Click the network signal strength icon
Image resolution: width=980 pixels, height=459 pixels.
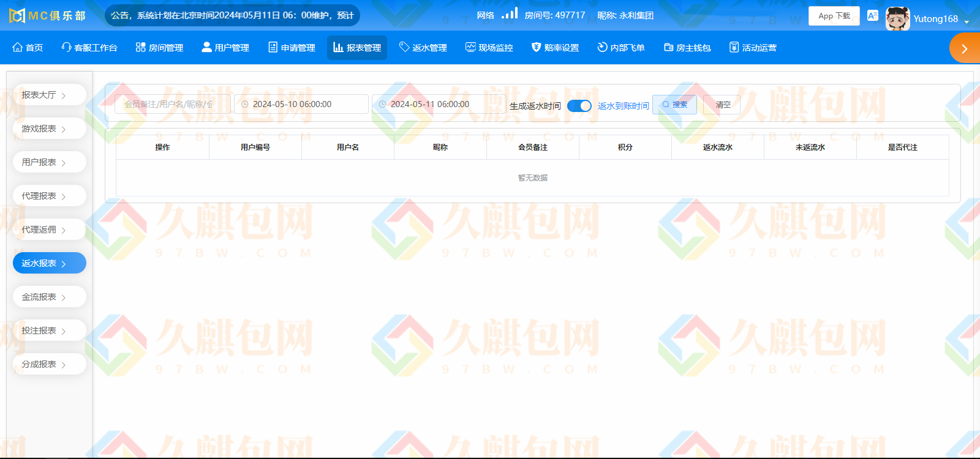(510, 13)
